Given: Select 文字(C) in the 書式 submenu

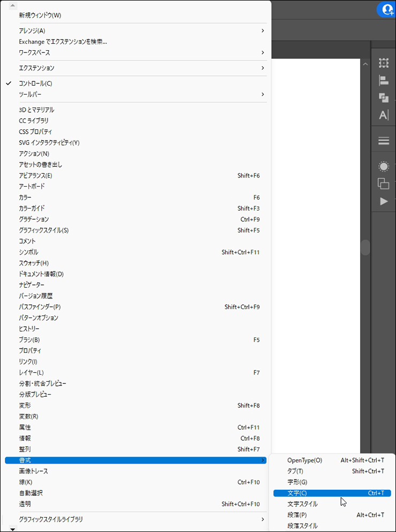Looking at the screenshot, I should pyautogui.click(x=297, y=493).
